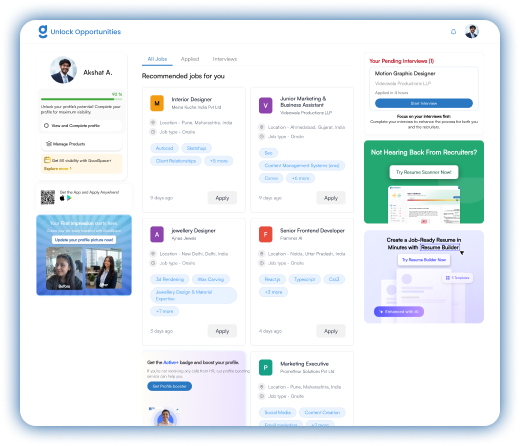Click the F company logo for Senior Frontend Developer
This screenshot has height=446, width=520.
[266, 234]
